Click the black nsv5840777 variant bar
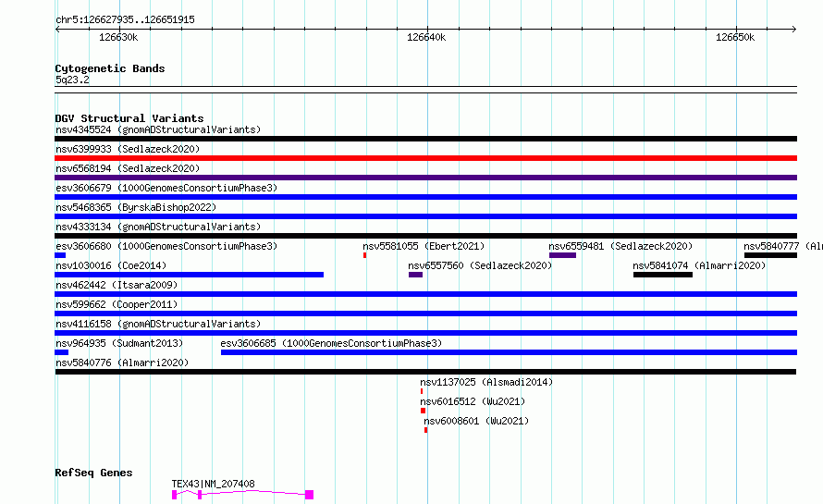The image size is (823, 504). [770, 255]
